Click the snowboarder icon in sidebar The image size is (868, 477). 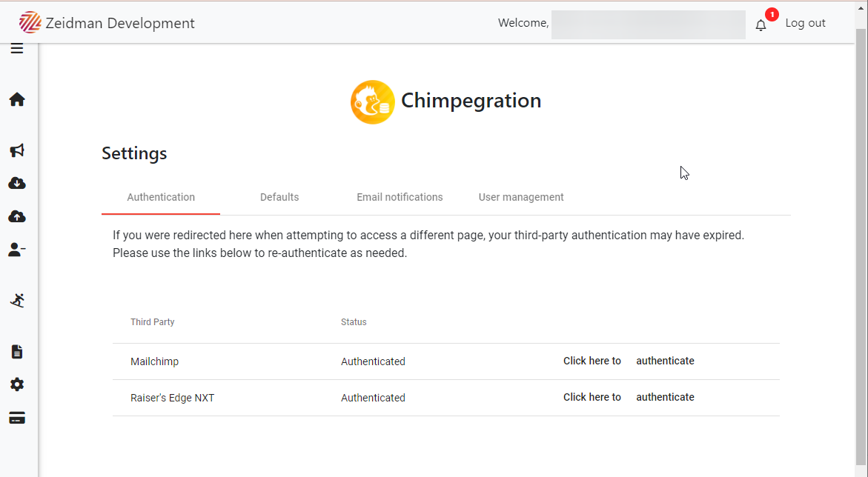(17, 301)
